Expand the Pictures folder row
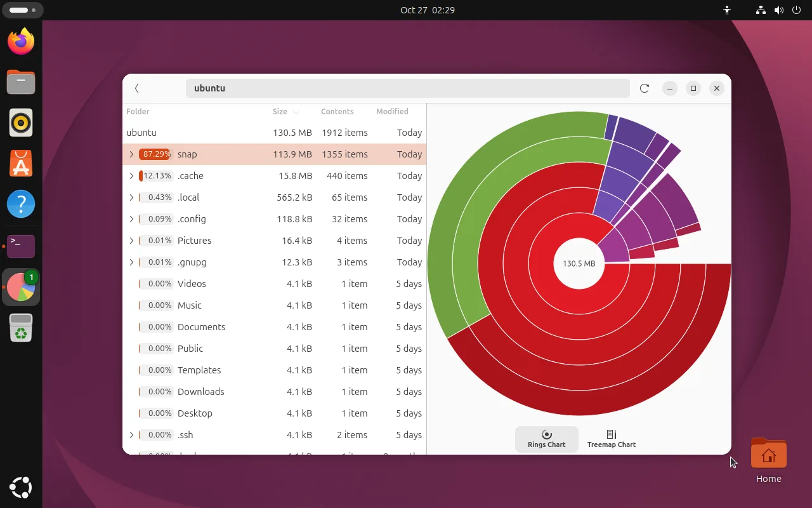 pyautogui.click(x=131, y=241)
